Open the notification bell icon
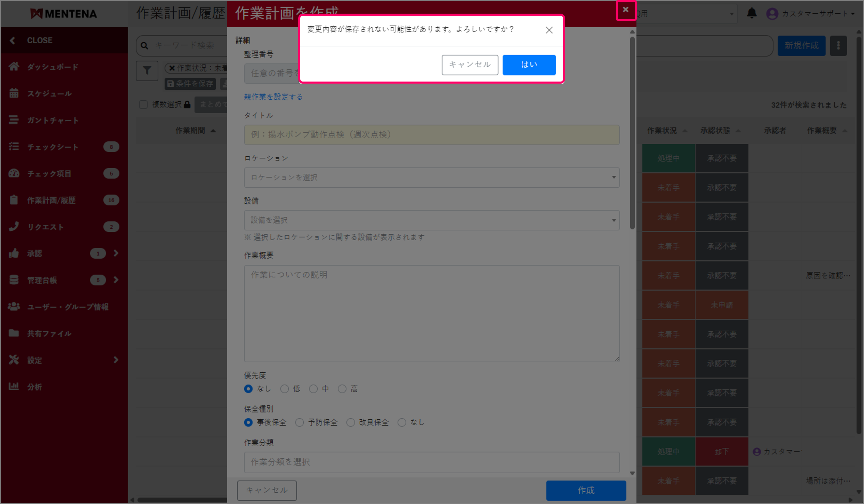This screenshot has height=504, width=864. tap(751, 14)
